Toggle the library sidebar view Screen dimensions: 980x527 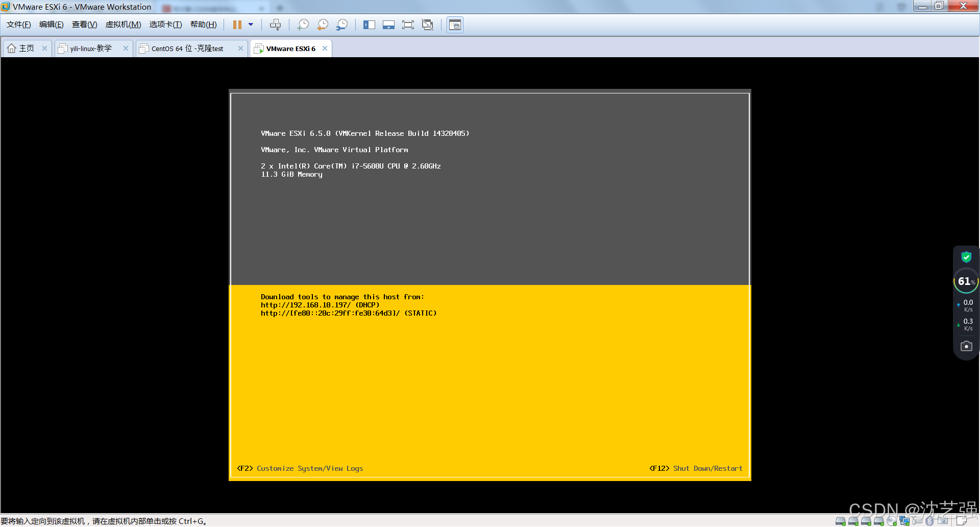point(369,25)
